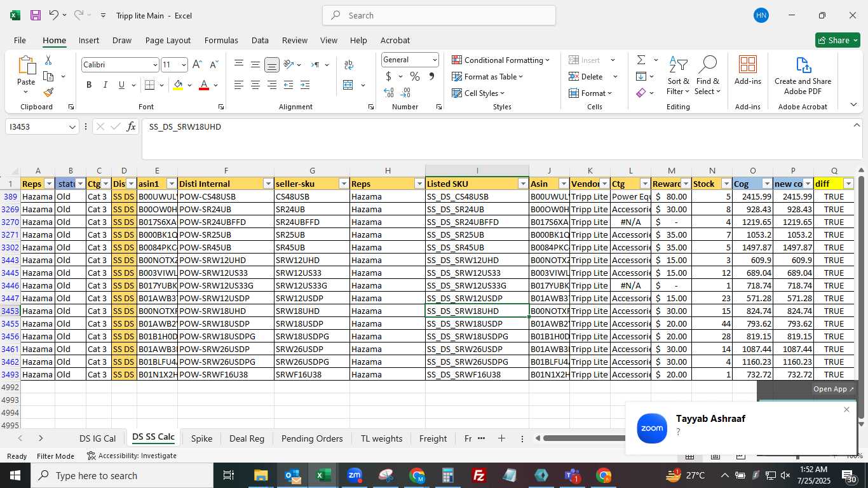
Task: Click Delete cells button
Action: coord(585,76)
